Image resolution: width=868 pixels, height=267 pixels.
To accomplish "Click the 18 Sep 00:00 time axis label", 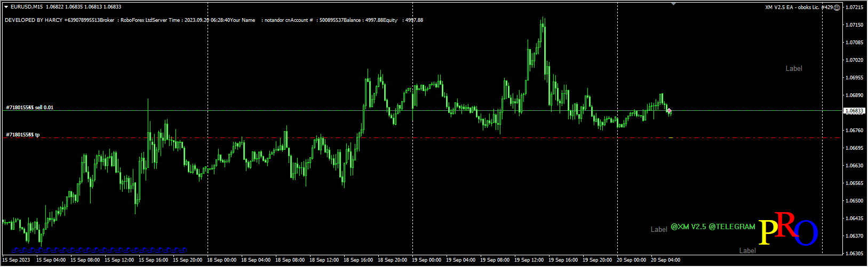I will point(221,260).
